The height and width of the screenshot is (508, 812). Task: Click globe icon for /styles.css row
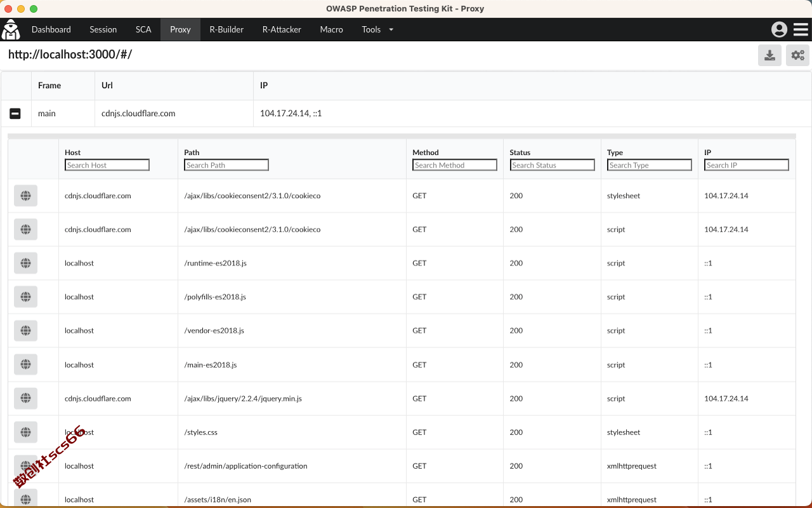click(x=25, y=432)
